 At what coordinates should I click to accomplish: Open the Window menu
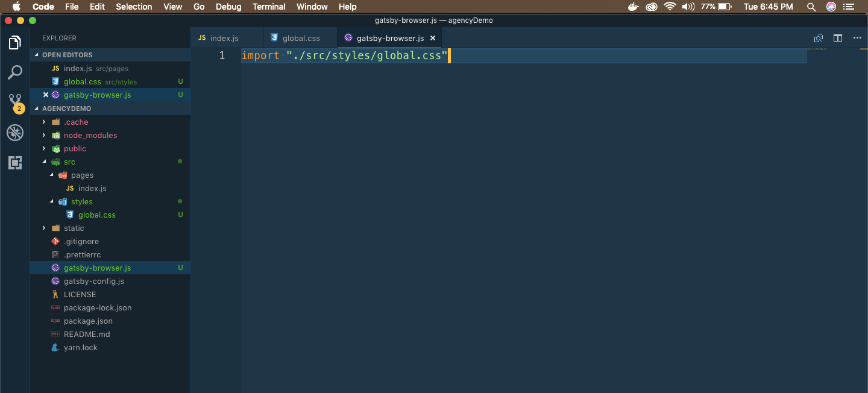tap(312, 7)
